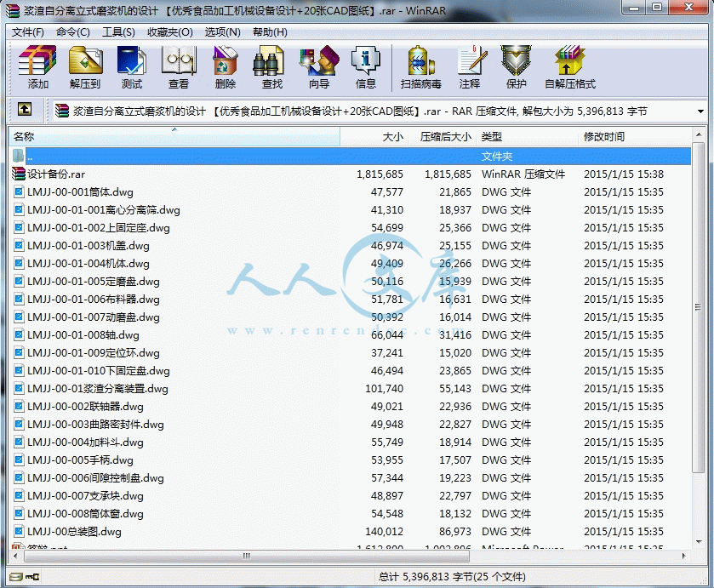Select LMJJ-00-01-004机体.dwg
714x588 pixels.
tap(89, 263)
